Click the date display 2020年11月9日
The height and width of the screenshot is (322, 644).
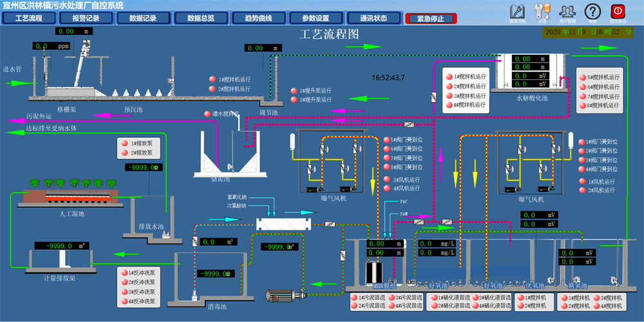588,32
